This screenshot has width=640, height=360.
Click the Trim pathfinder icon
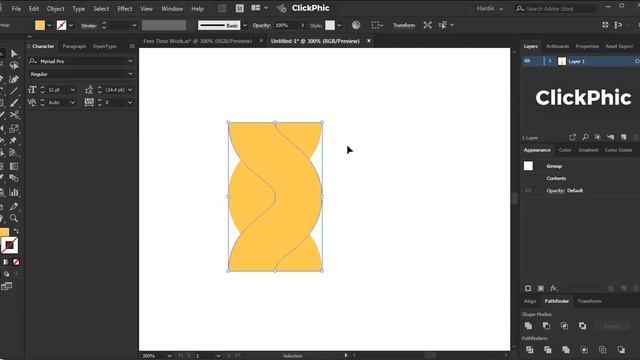(x=548, y=350)
